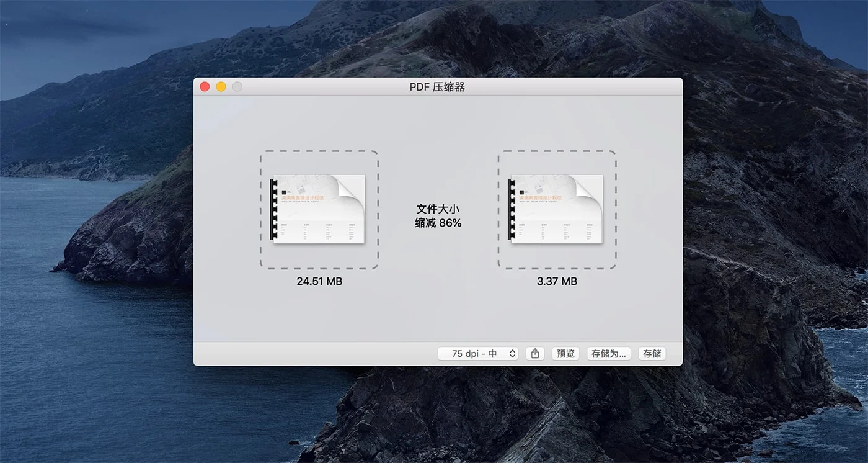The height and width of the screenshot is (463, 868).
Task: Select the original 24.51 MB PDF thumbnail
Action: [x=318, y=209]
